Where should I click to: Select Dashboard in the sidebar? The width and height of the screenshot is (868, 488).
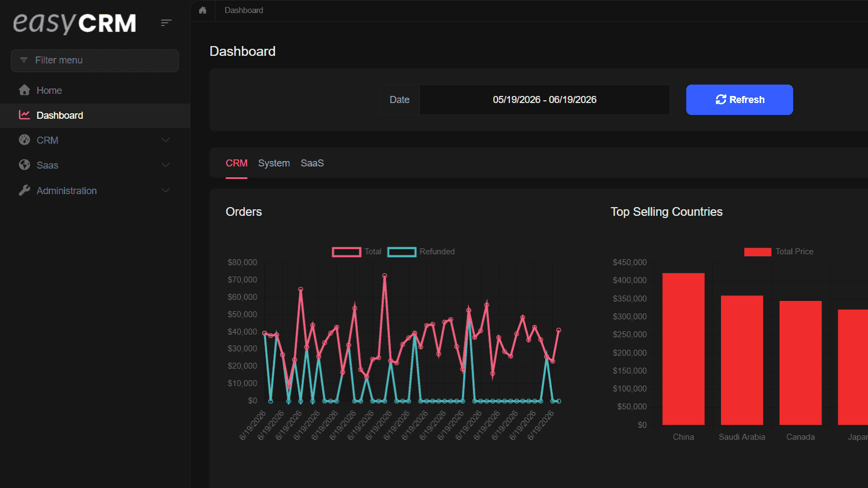95,115
